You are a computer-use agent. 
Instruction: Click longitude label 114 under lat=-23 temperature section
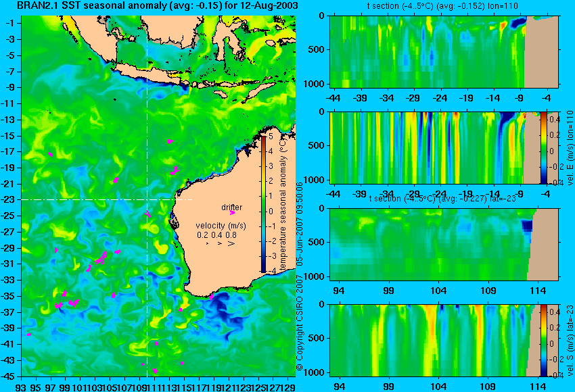538,291
